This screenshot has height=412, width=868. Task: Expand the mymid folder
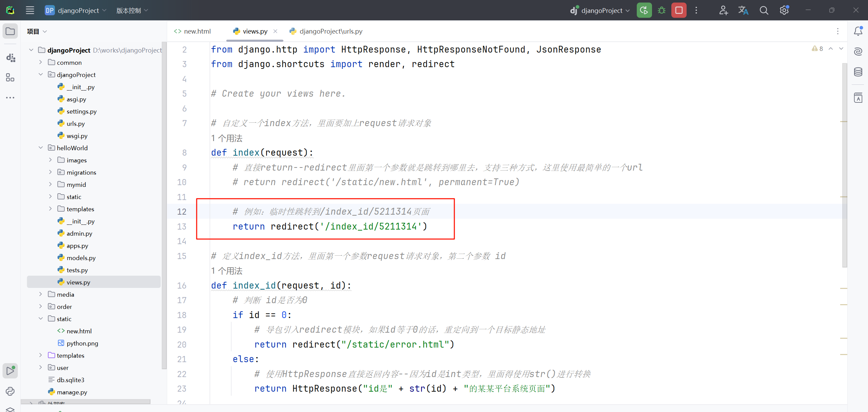tap(50, 184)
